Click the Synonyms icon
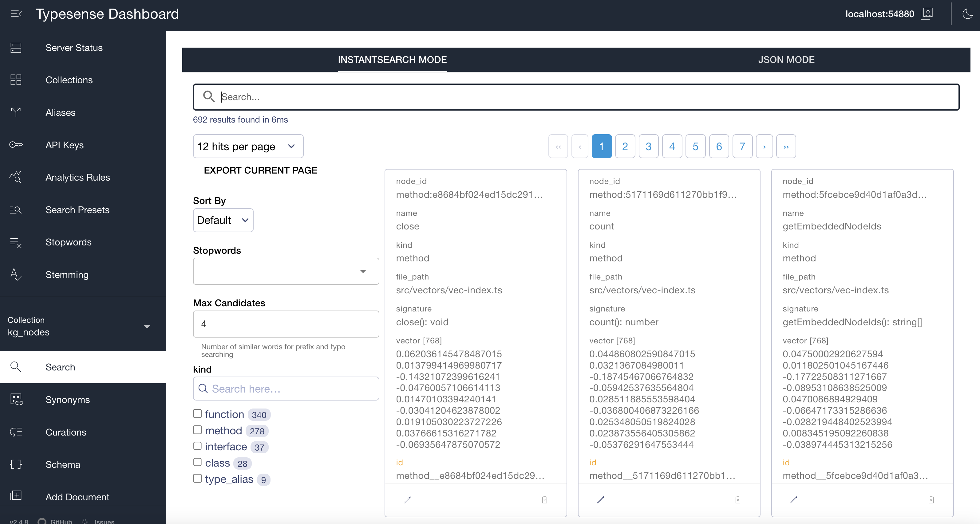This screenshot has width=980, height=524. coord(16,400)
